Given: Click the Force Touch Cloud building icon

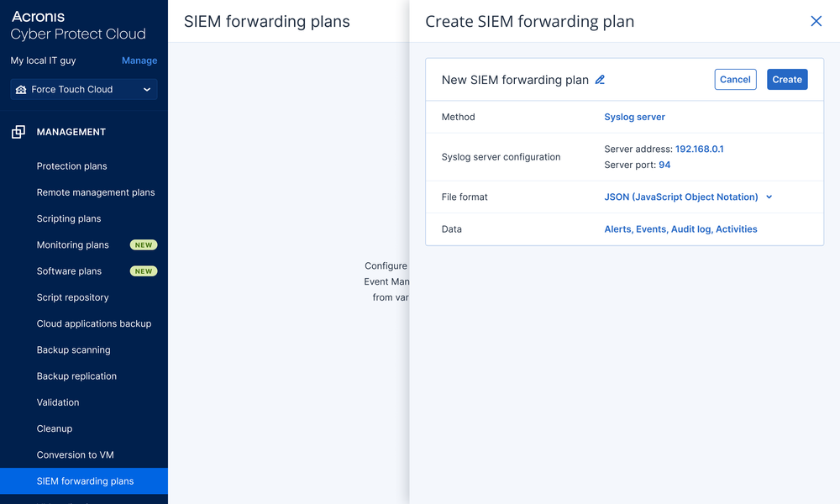Looking at the screenshot, I should point(21,90).
